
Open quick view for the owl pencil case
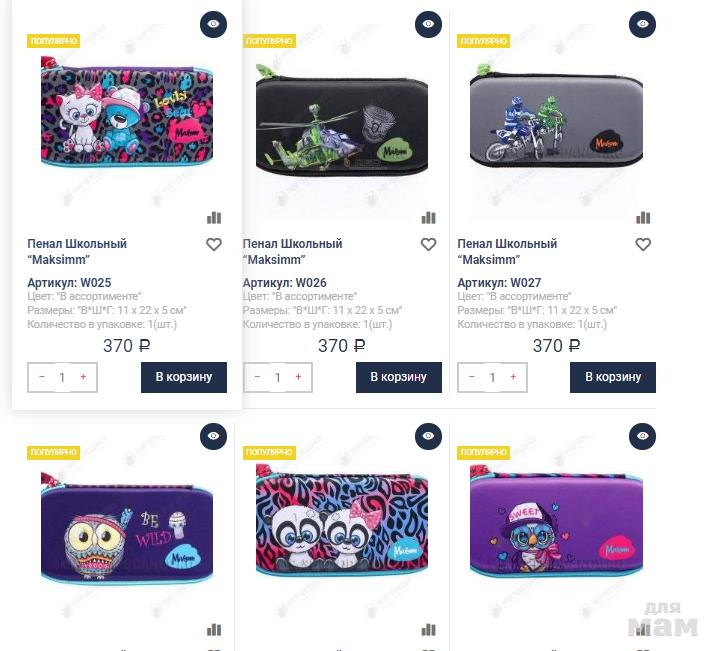(213, 436)
